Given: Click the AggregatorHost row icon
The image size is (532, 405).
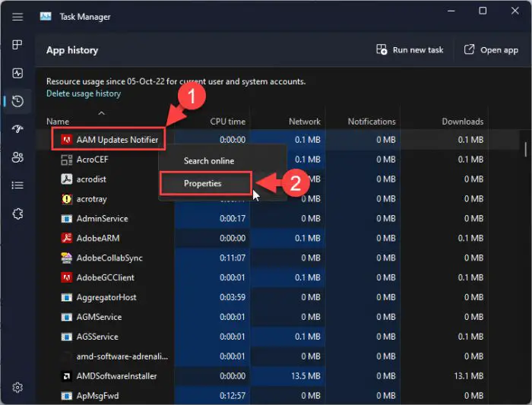Looking at the screenshot, I should [x=67, y=297].
